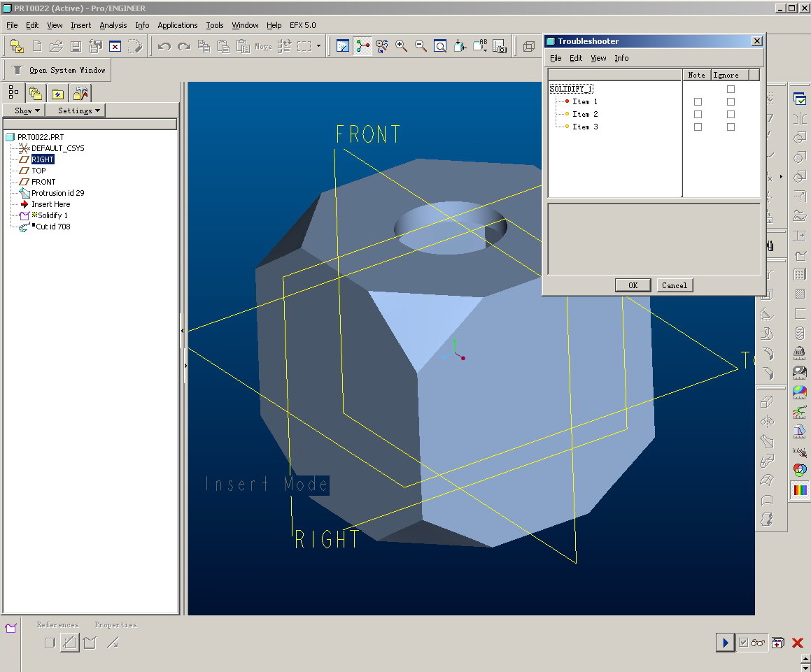Open the References panel tab
Screen dimensions: 811x672
58,625
